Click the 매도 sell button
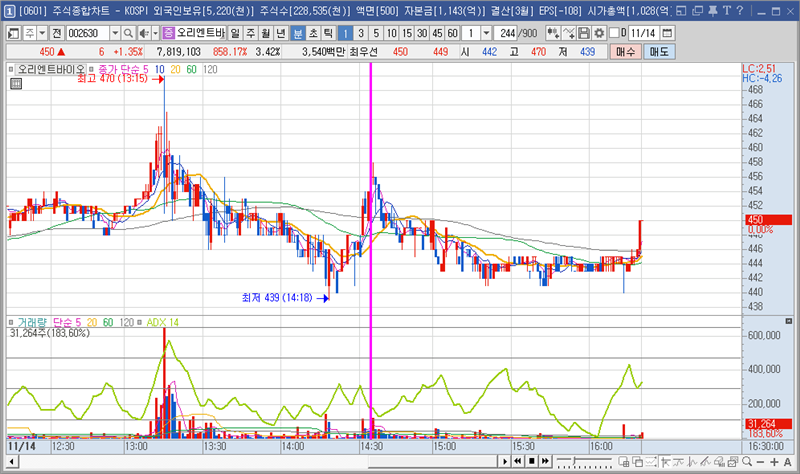This screenshot has height=474, width=800. point(660,51)
